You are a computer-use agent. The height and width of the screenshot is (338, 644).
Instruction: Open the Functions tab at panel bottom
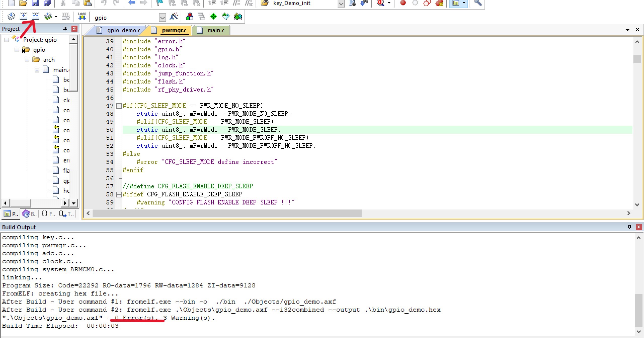(48, 214)
